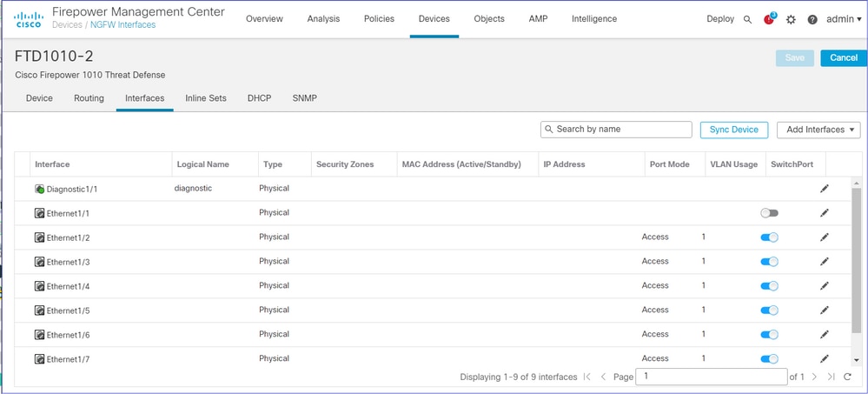Sort by the Interface column header

(x=52, y=164)
